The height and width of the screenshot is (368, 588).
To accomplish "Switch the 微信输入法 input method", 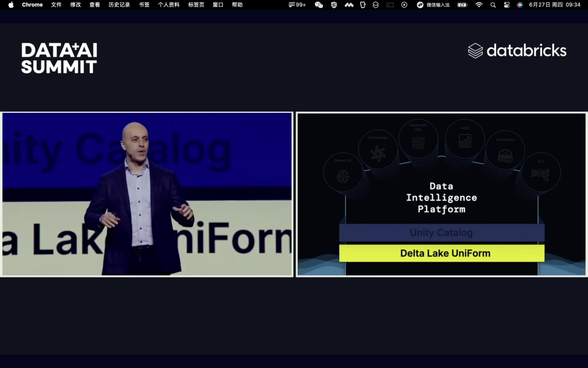I will click(x=433, y=5).
